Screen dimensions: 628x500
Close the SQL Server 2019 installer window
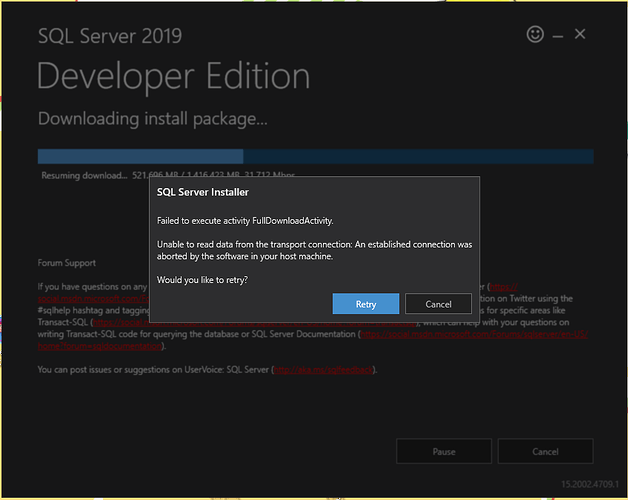tap(580, 34)
